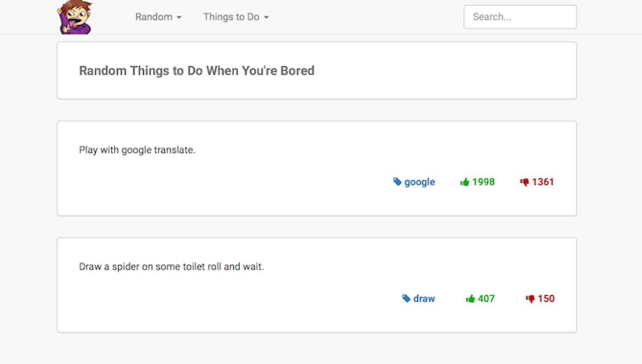This screenshot has width=642, height=364.
Task: Open the google tag link
Action: coord(419,182)
